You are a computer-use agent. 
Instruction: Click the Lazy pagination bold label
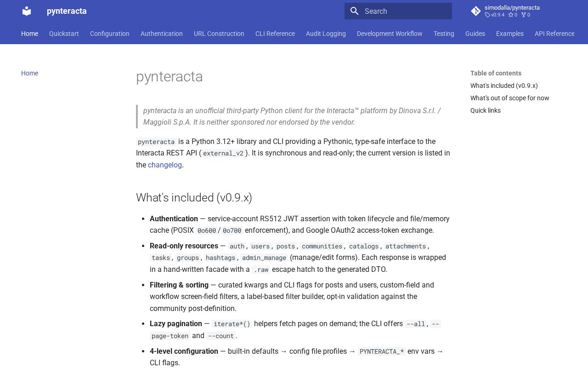(x=176, y=324)
